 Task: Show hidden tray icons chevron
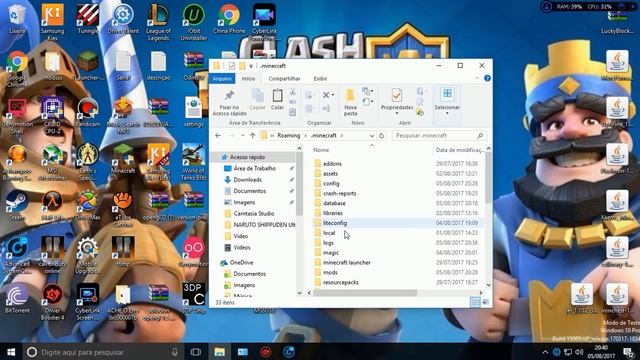(x=545, y=352)
